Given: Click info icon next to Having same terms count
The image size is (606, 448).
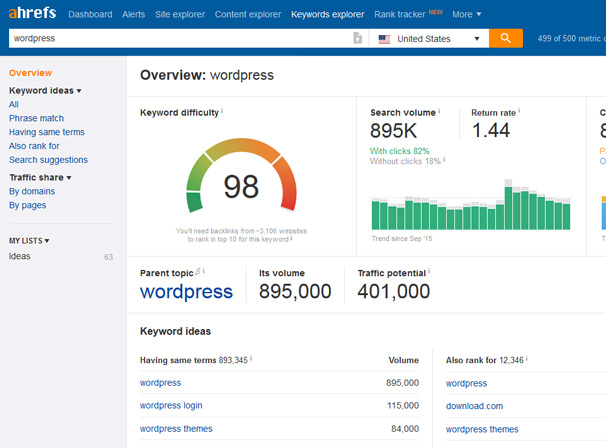Looking at the screenshot, I should coord(251,358).
